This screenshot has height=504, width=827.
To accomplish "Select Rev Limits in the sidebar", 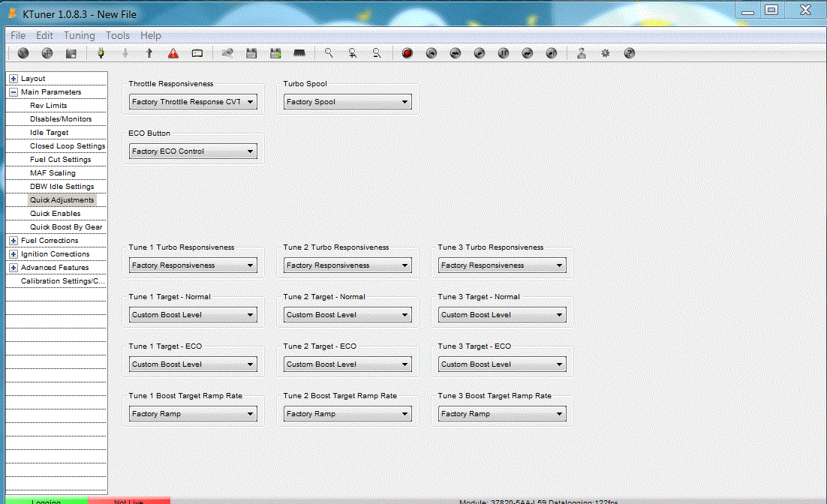I will (x=48, y=106).
